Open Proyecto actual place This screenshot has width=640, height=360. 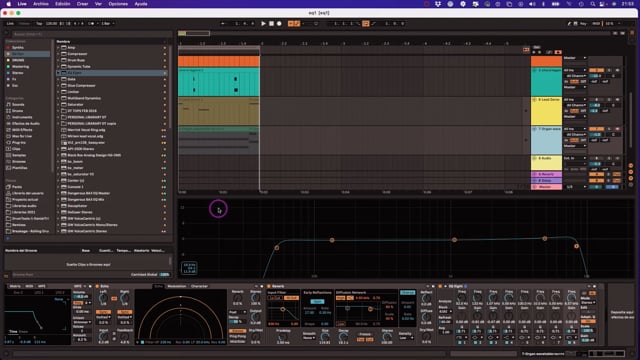pyautogui.click(x=25, y=200)
